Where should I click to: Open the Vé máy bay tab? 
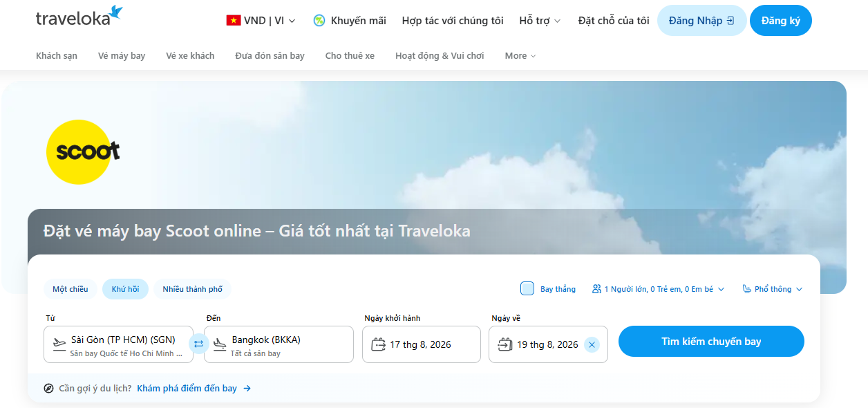(122, 55)
